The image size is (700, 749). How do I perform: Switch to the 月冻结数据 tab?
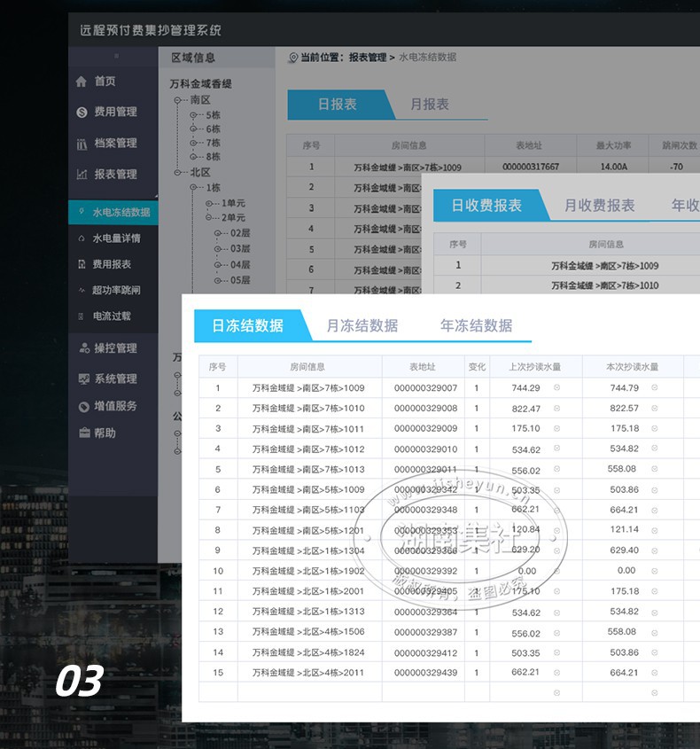(362, 326)
